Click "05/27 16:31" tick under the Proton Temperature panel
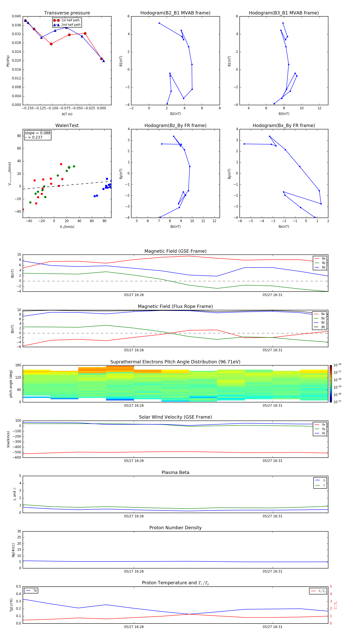351x644 pixels. pos(272,627)
